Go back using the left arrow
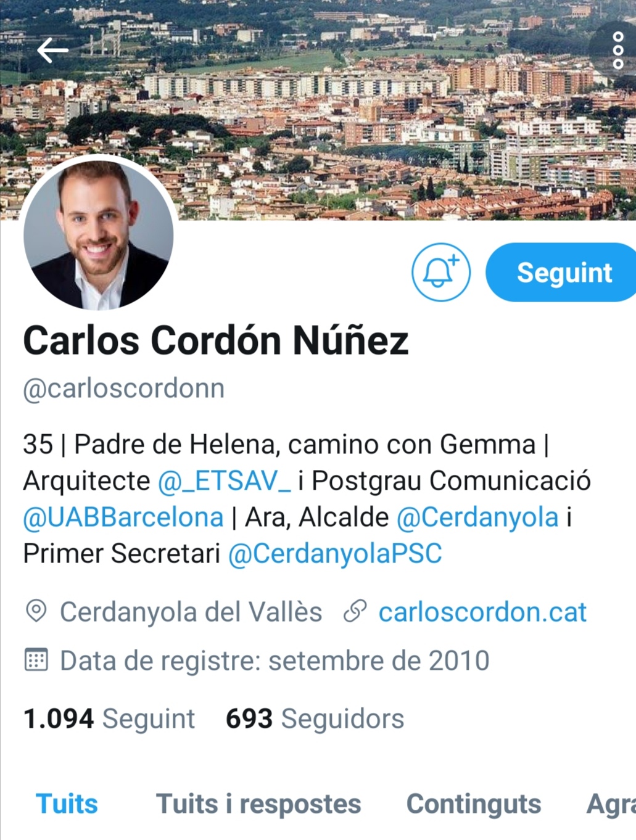Screen dimensions: 636x840 [x=52, y=50]
